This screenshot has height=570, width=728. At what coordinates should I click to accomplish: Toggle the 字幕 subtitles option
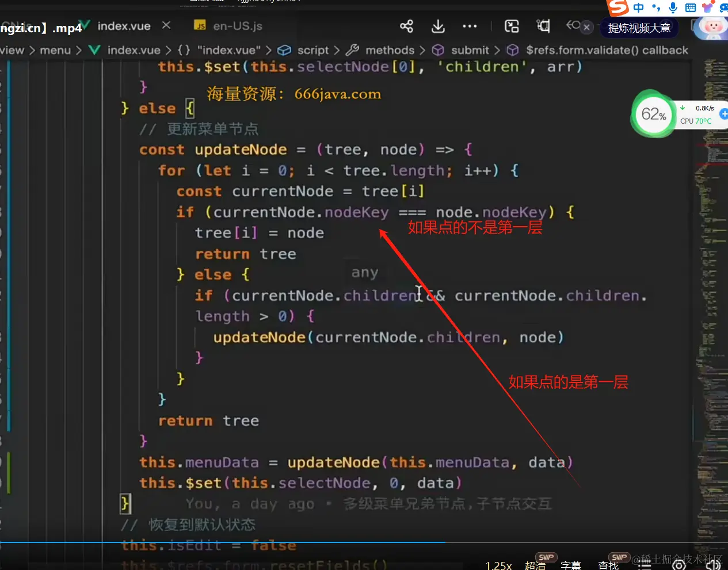[x=571, y=565]
